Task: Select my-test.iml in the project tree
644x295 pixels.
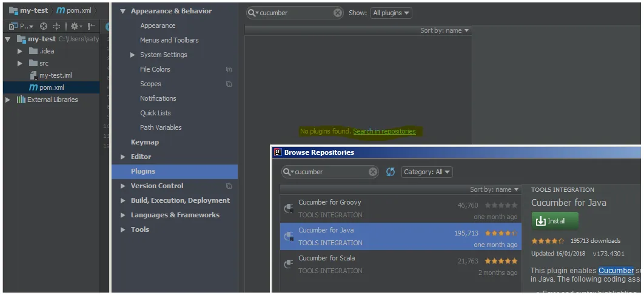Action: tap(55, 76)
